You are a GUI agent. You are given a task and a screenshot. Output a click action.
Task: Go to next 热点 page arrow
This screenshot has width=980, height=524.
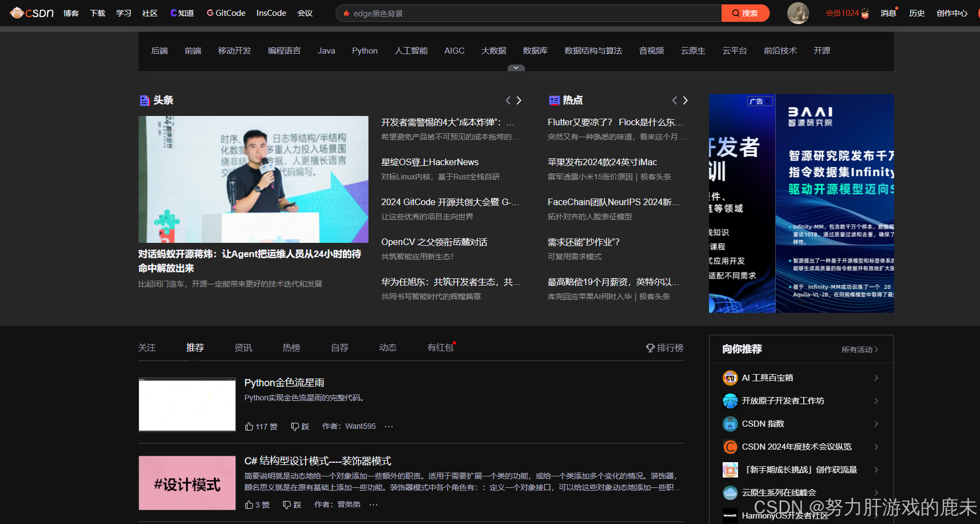685,100
